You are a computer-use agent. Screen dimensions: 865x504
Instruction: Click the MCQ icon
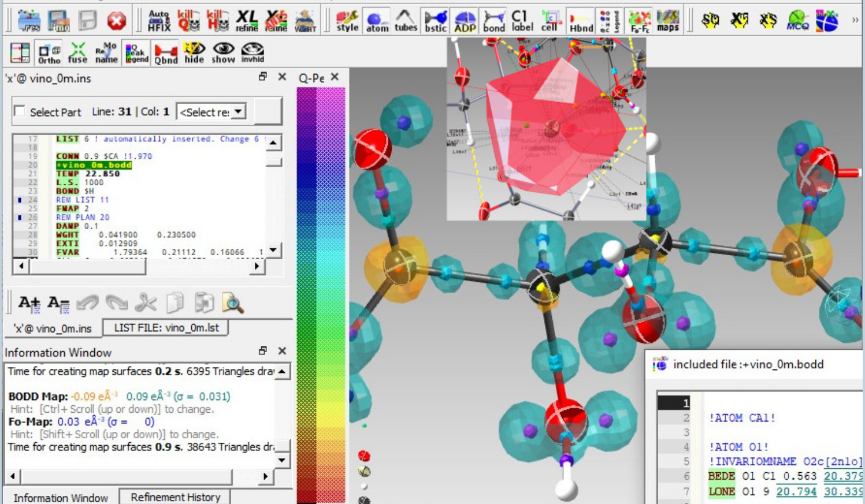[797, 21]
